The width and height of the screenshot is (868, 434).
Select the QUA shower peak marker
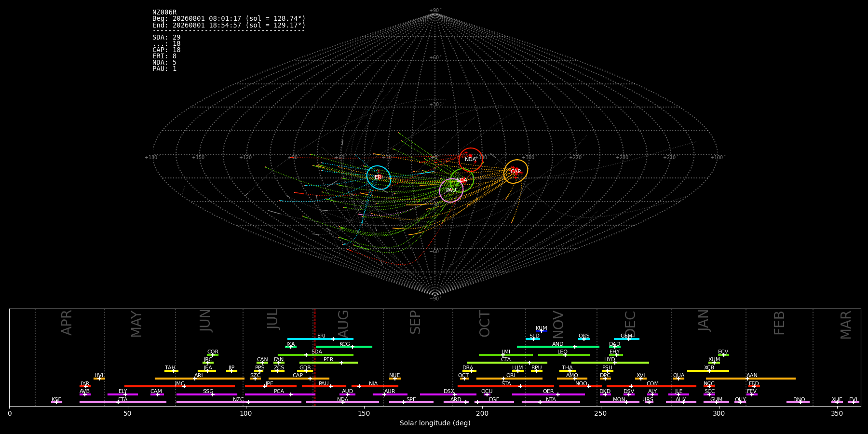pos(678,379)
